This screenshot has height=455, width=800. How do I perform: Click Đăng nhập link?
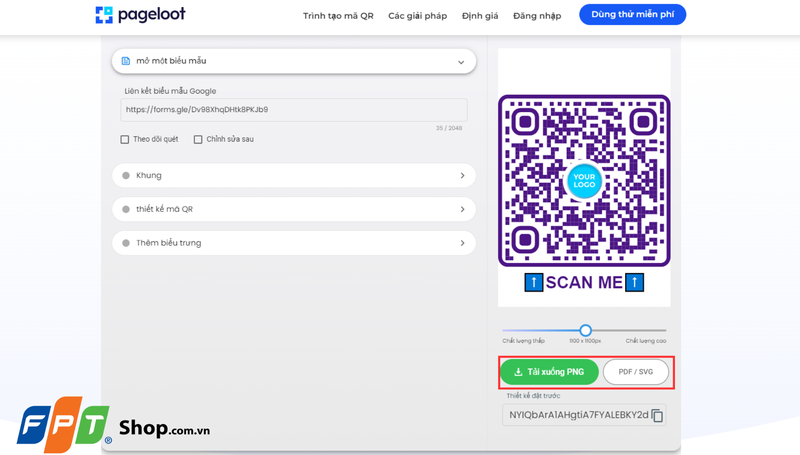537,16
